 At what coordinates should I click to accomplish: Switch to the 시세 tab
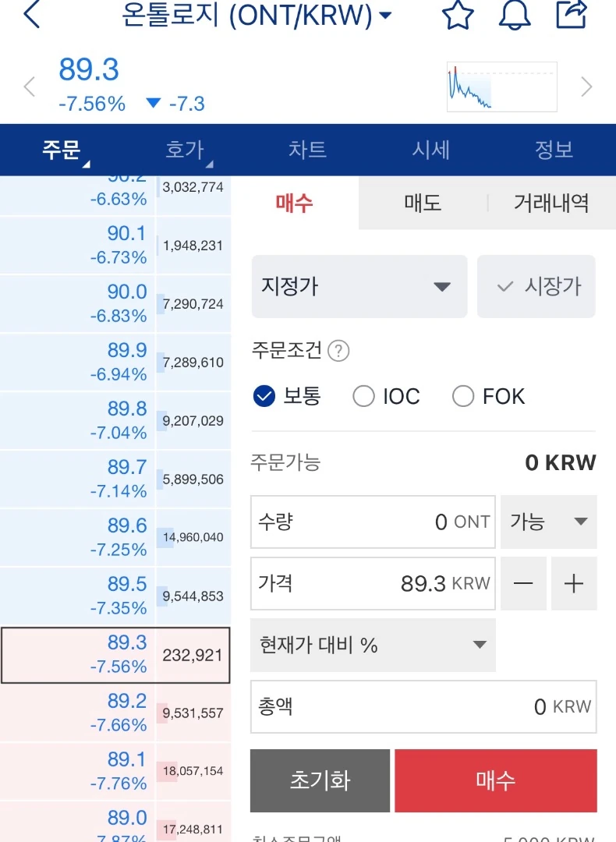point(430,150)
